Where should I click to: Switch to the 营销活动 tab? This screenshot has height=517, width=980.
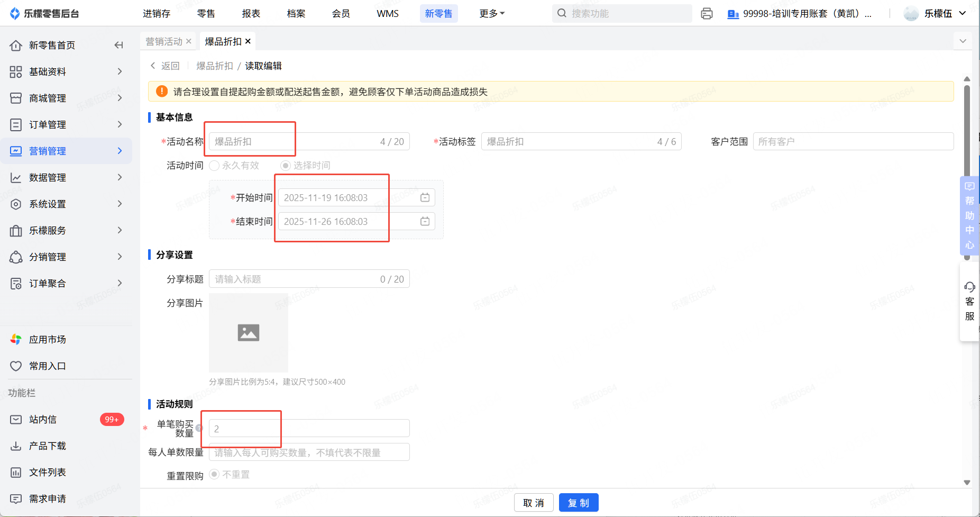[164, 41]
